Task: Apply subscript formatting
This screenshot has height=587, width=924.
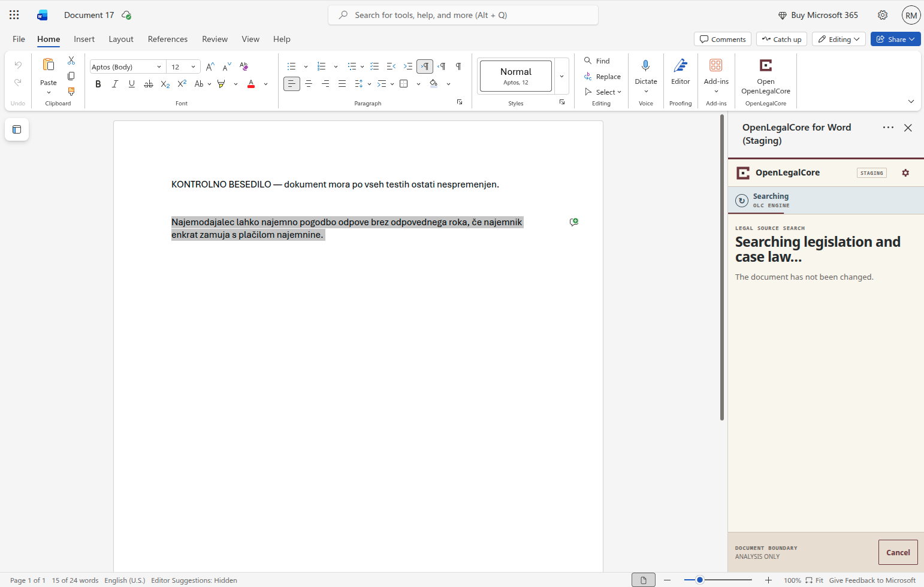Action: [165, 84]
